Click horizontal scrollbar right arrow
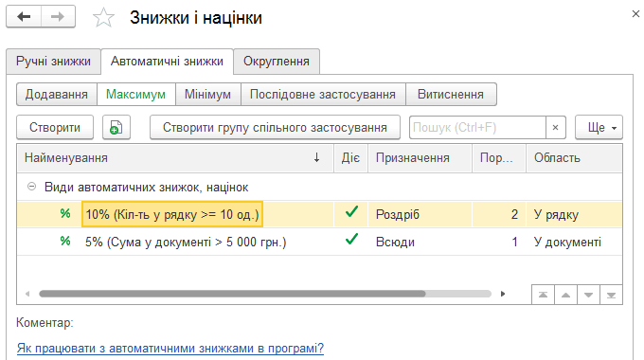 point(503,294)
